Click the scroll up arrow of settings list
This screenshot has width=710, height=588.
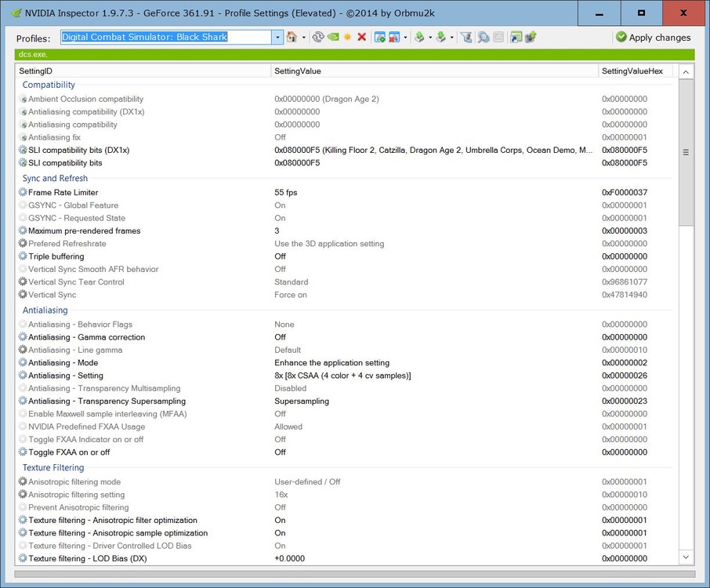686,72
